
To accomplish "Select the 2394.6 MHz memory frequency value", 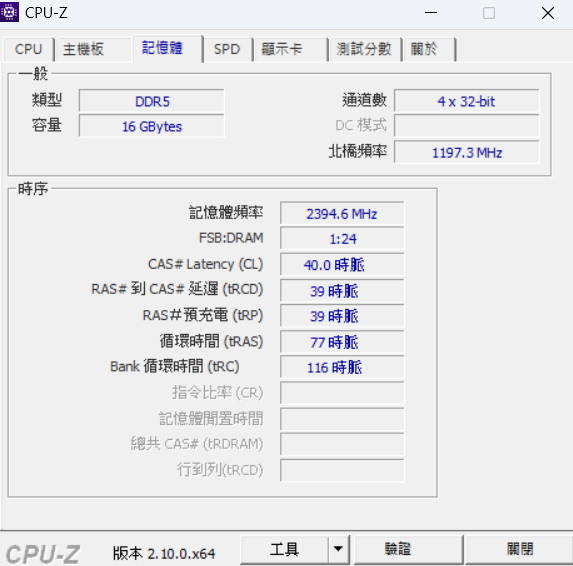I will click(x=342, y=213).
